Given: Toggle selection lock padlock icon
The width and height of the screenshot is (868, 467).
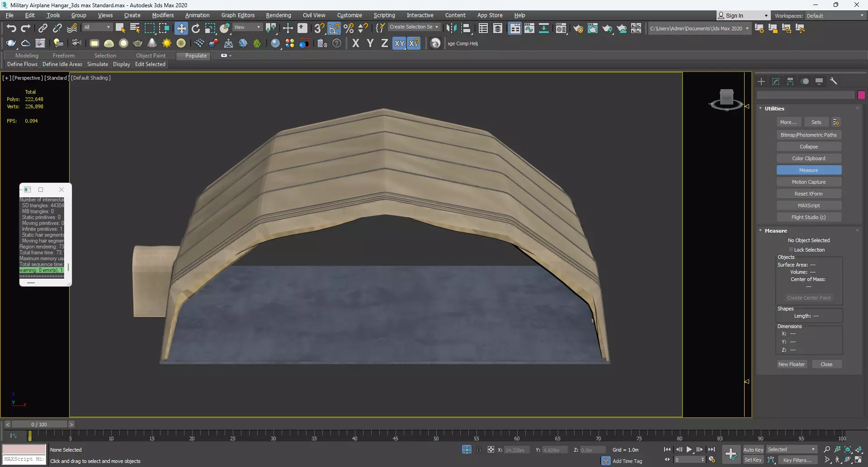Looking at the screenshot, I should [479, 450].
